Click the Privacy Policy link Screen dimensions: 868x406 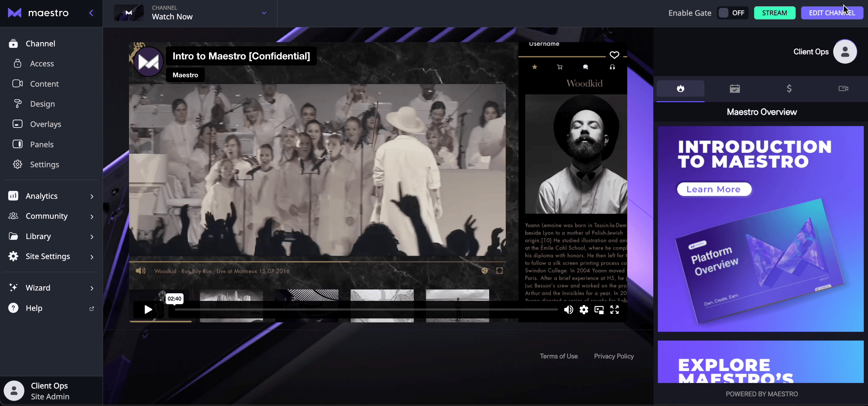(x=614, y=356)
